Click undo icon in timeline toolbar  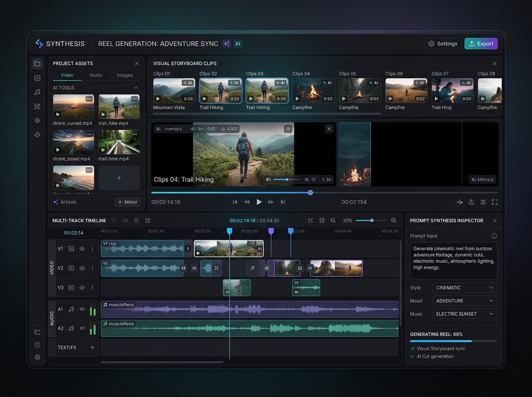point(113,220)
